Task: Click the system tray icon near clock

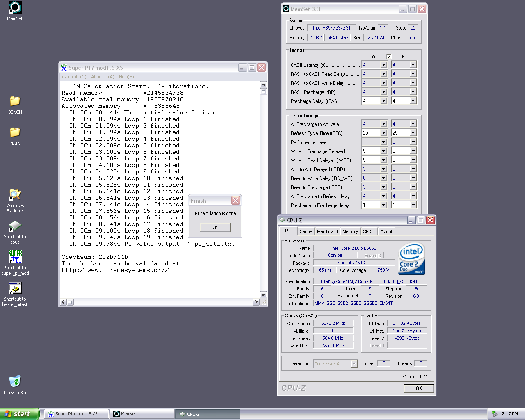Action: click(494, 414)
